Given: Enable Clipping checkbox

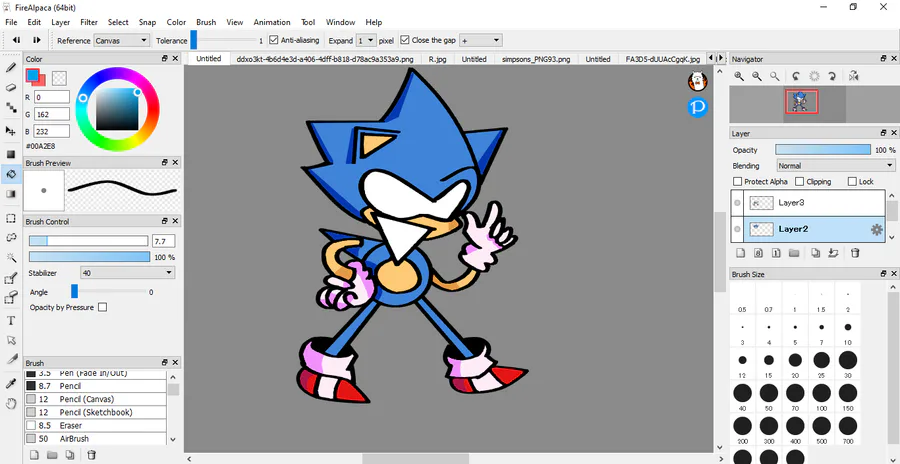Looking at the screenshot, I should (800, 181).
